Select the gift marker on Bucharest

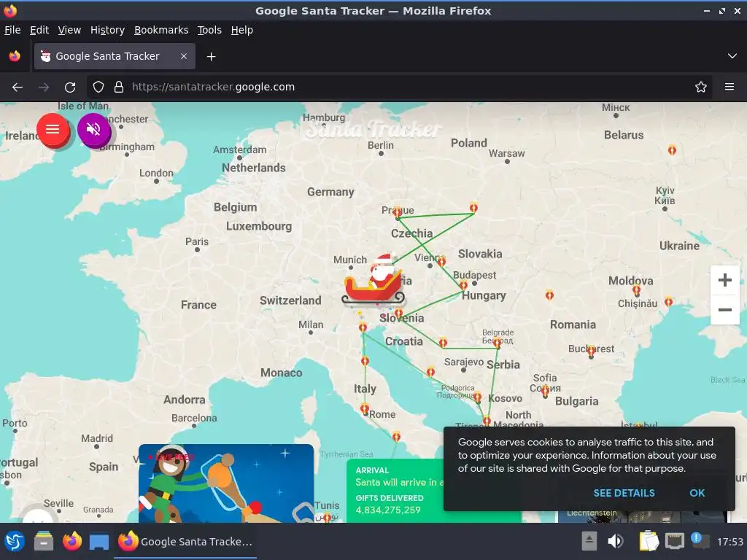[591, 351]
